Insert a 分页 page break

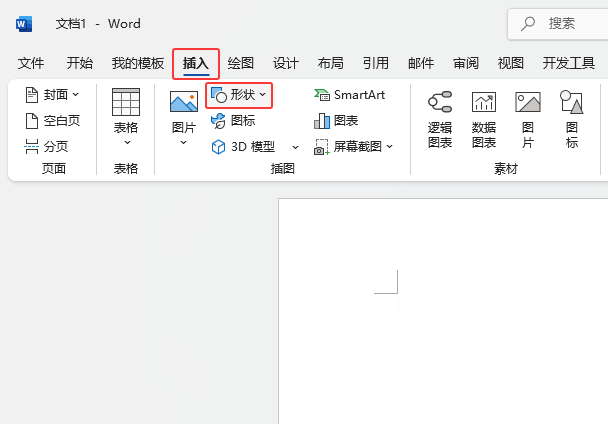(47, 147)
